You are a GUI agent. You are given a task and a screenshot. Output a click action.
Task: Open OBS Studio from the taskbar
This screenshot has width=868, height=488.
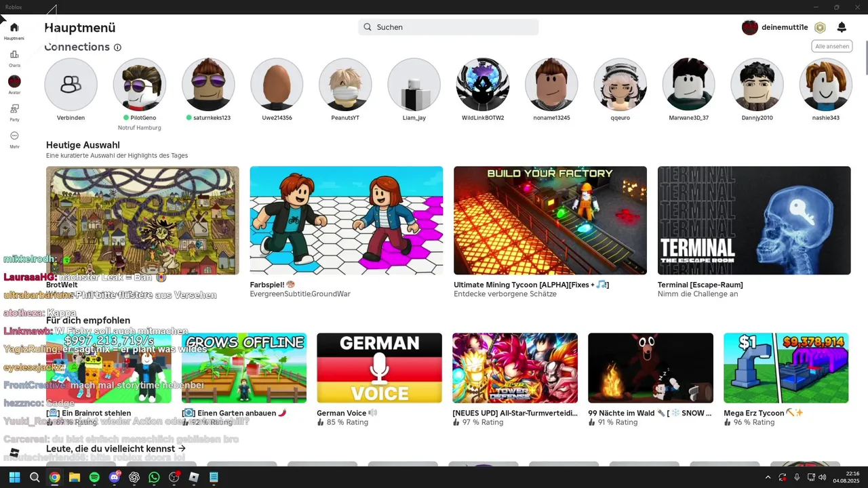[x=174, y=477]
